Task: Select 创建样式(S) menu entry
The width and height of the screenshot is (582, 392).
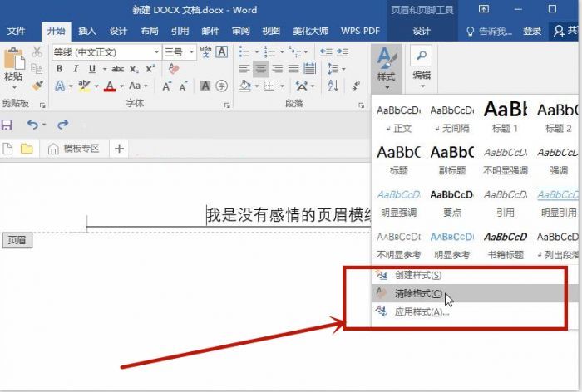Action: tap(476, 275)
